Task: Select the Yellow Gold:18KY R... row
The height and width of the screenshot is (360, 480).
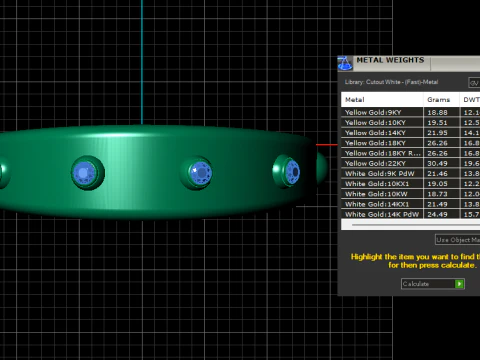Action: 410,153
